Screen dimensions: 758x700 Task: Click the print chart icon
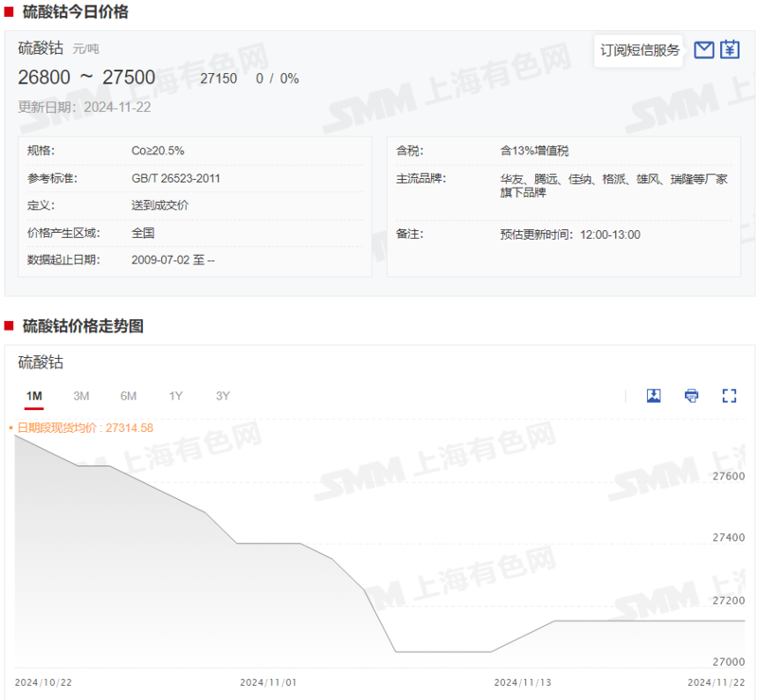pos(692,395)
